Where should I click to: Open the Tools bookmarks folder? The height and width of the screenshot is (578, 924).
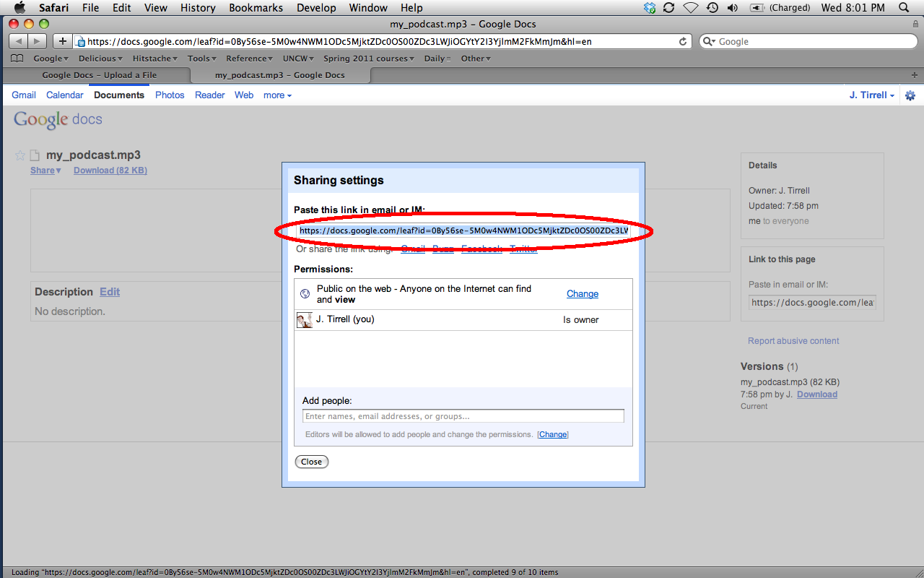pyautogui.click(x=201, y=59)
